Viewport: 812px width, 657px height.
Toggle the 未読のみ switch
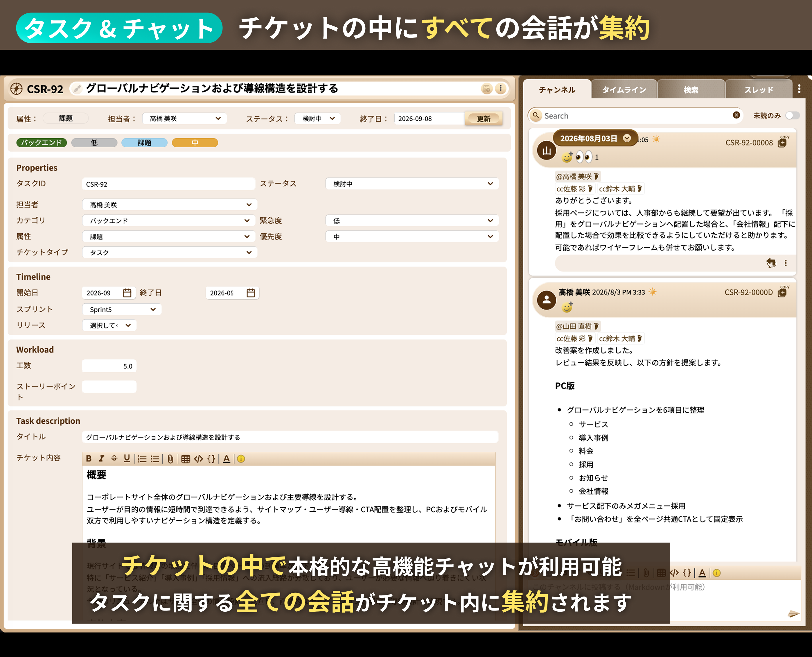pyautogui.click(x=792, y=115)
